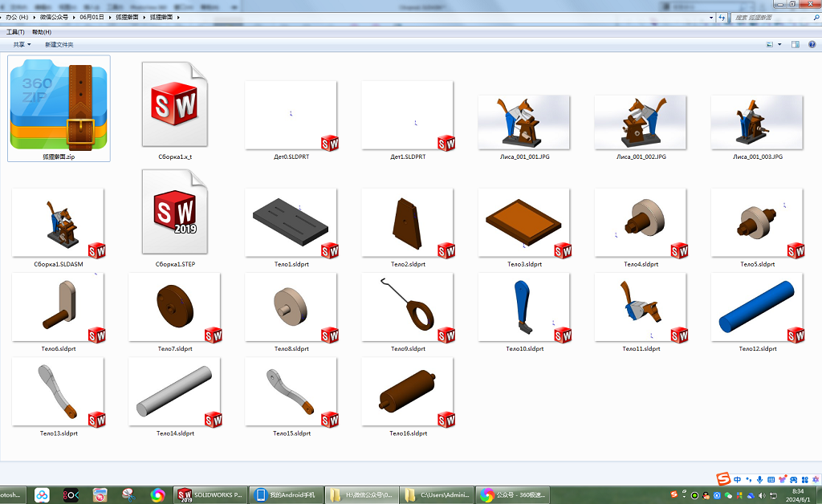Select the Дет1.SLDPRT part file

pos(408,116)
